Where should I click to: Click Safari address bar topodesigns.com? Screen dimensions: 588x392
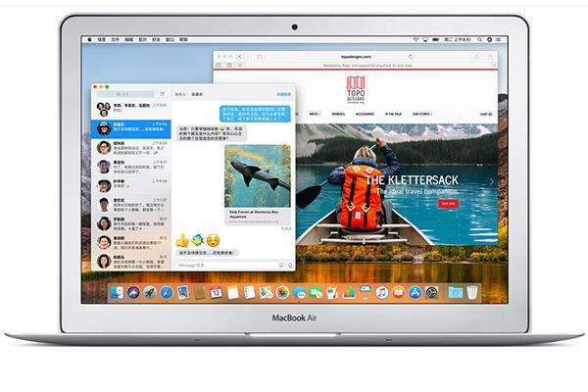[356, 57]
